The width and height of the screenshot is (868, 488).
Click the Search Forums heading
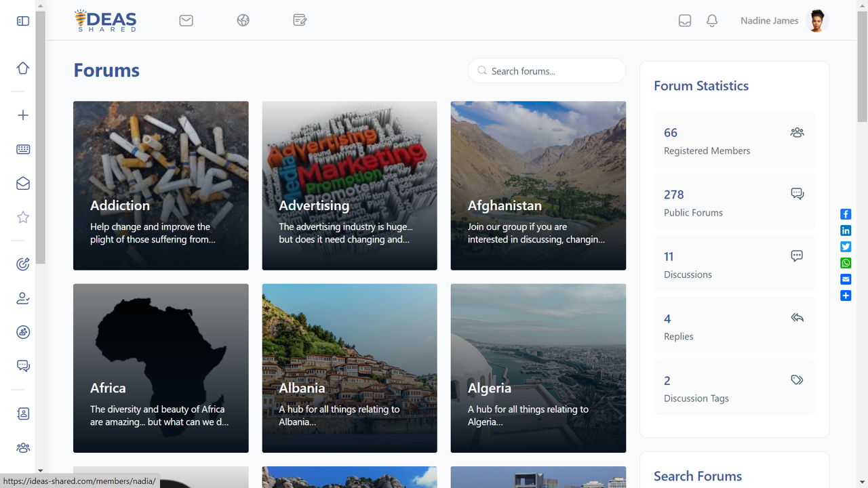coord(698,476)
